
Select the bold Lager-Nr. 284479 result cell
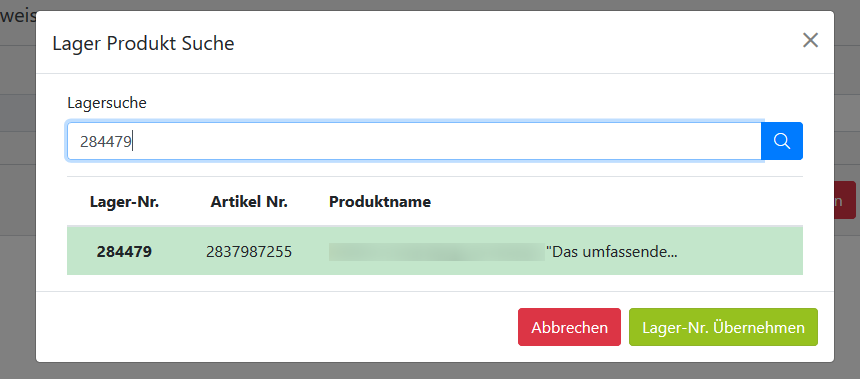click(x=125, y=251)
